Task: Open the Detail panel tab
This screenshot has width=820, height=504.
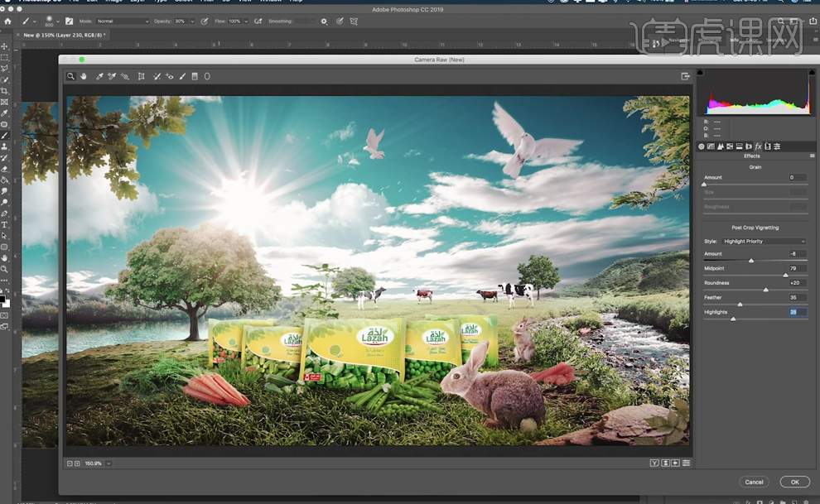Action: [x=720, y=146]
